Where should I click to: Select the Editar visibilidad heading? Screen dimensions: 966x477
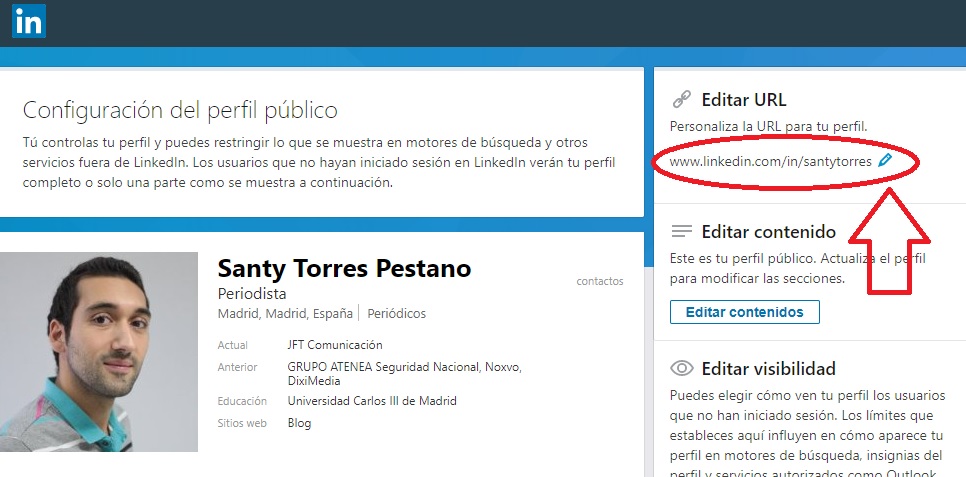pos(768,368)
